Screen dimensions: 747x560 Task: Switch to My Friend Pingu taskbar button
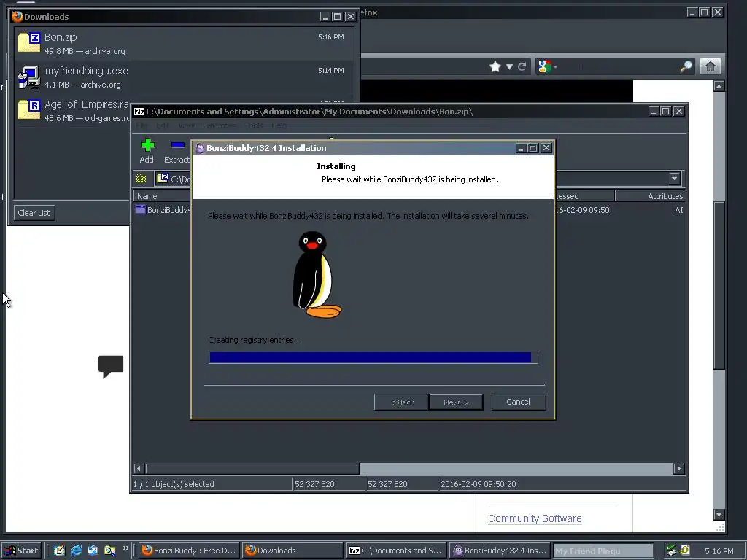point(603,551)
